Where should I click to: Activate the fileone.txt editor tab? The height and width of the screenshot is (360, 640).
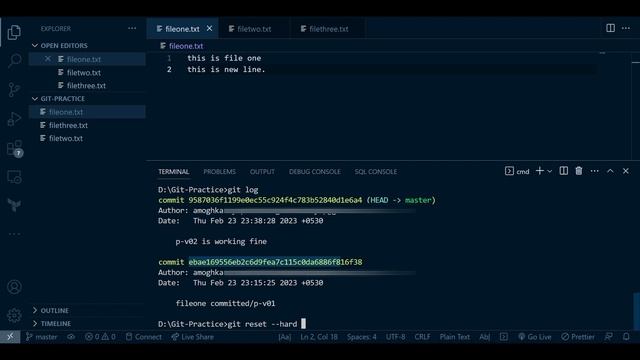point(182,29)
